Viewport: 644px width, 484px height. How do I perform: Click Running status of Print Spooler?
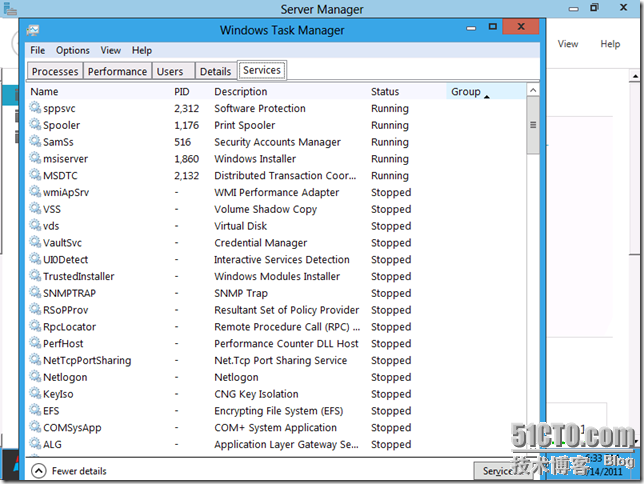(x=390, y=125)
